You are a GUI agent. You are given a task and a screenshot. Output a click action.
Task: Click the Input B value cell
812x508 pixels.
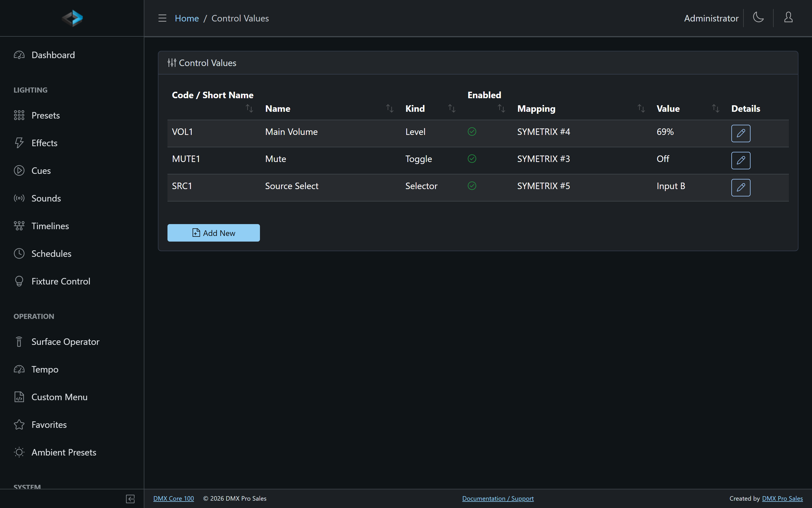point(671,186)
